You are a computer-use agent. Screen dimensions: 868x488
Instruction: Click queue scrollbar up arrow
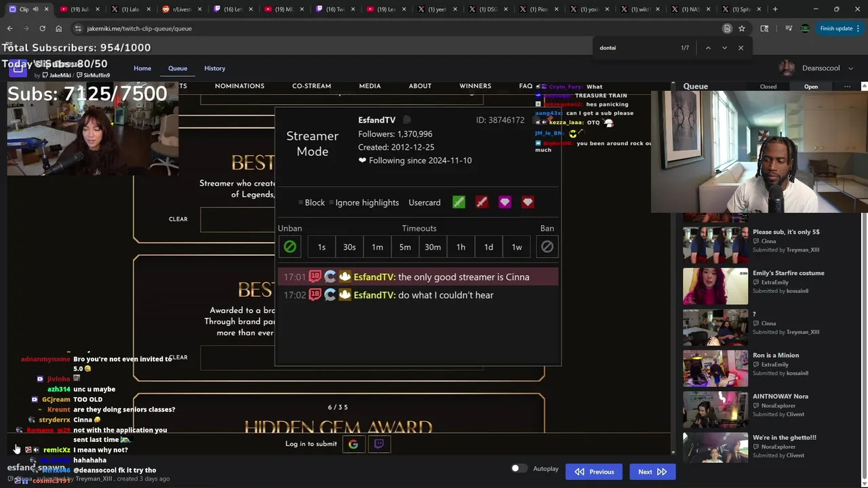(864, 87)
